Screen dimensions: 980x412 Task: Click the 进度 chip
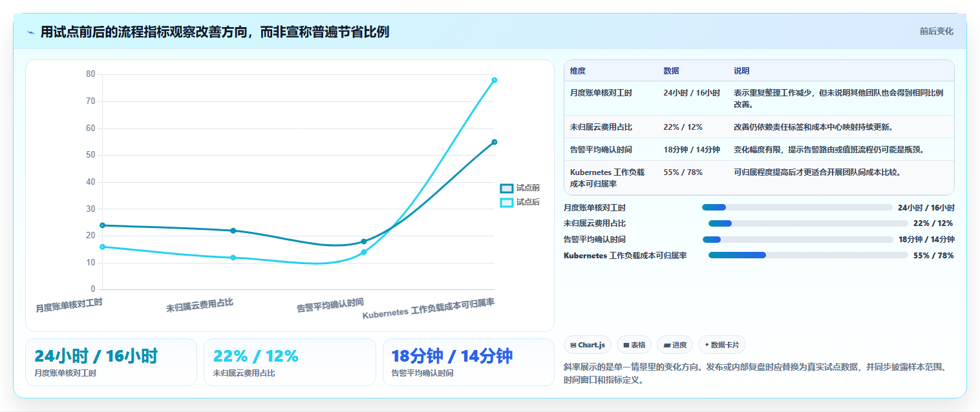click(675, 345)
